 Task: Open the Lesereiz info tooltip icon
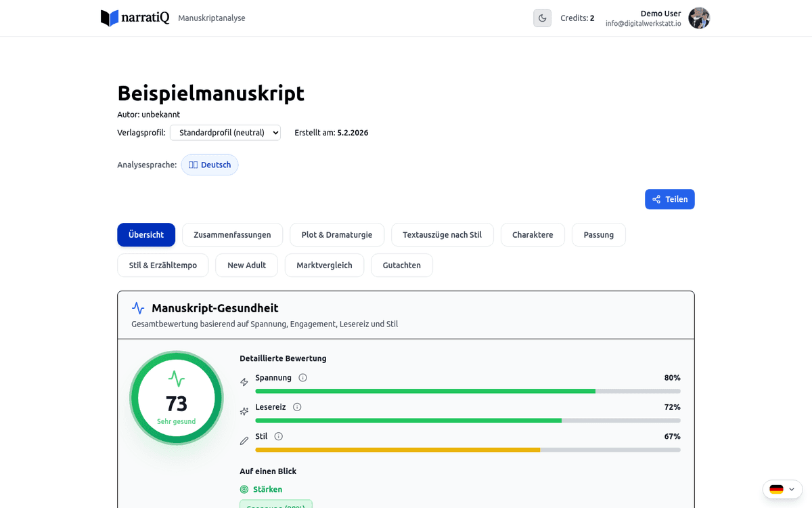[296, 407]
